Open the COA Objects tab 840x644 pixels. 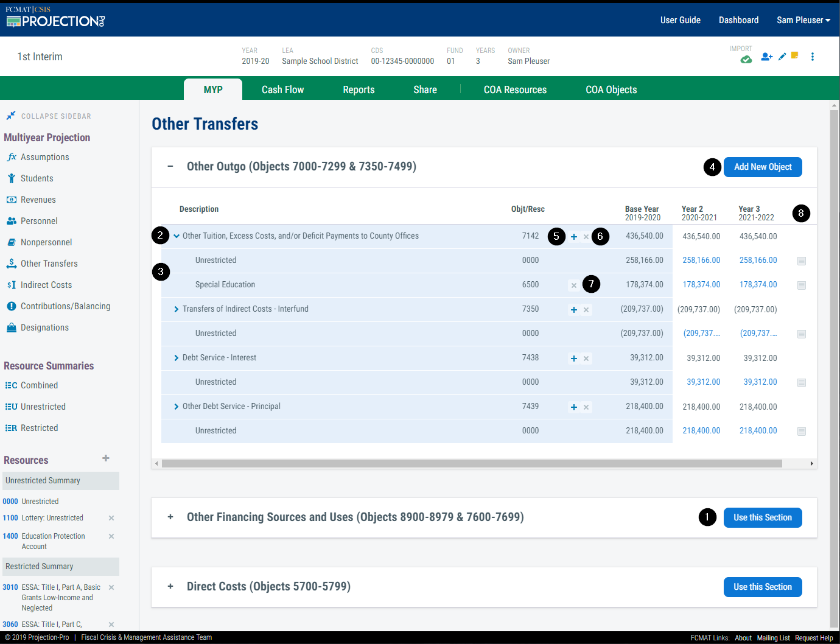click(611, 89)
